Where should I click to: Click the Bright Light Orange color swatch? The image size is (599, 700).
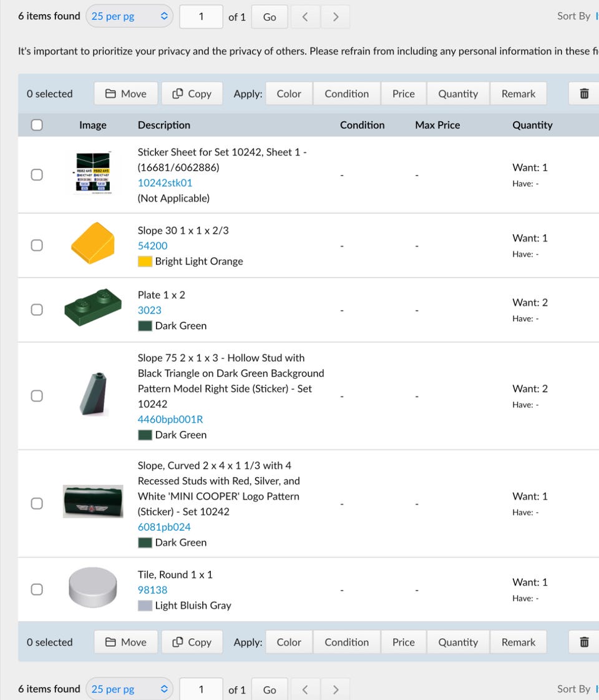click(145, 262)
